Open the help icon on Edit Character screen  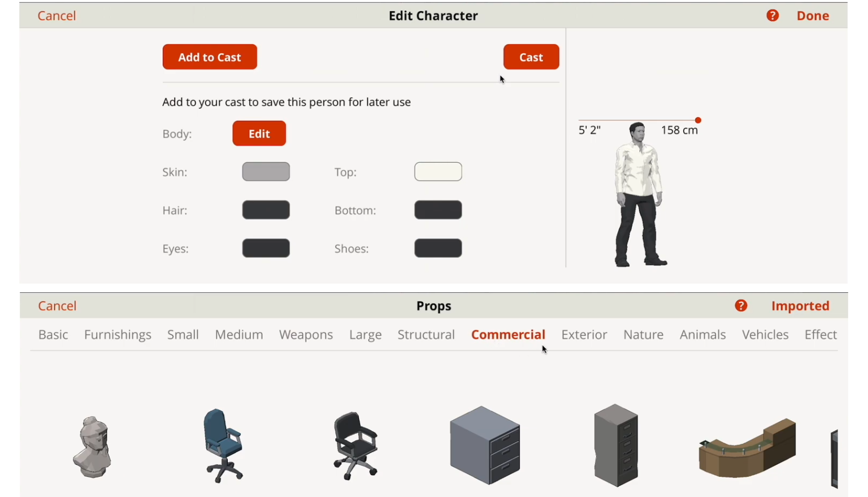click(772, 15)
